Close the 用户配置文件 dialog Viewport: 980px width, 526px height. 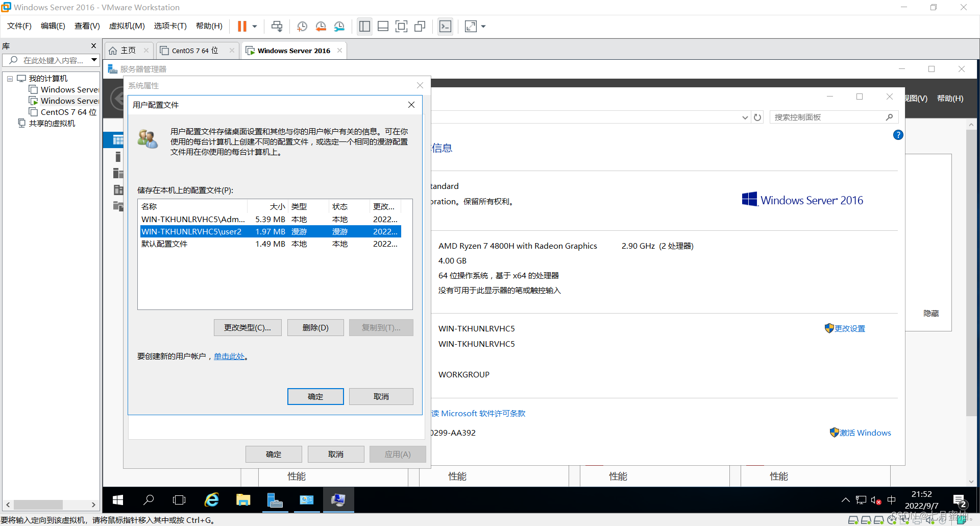pos(411,105)
